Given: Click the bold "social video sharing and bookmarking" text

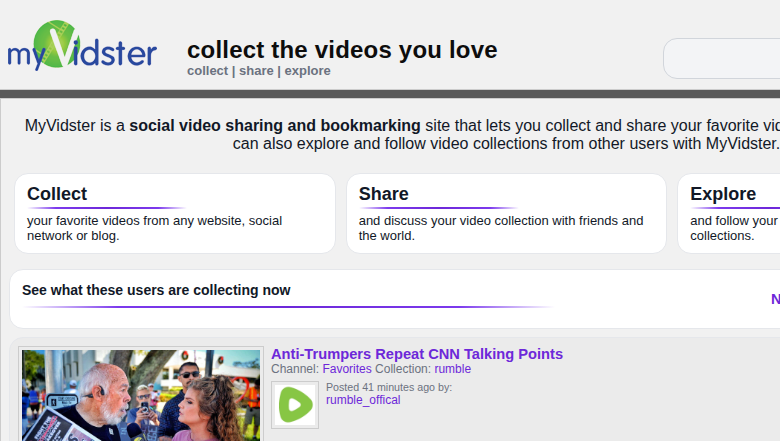Looking at the screenshot, I should (x=275, y=126).
